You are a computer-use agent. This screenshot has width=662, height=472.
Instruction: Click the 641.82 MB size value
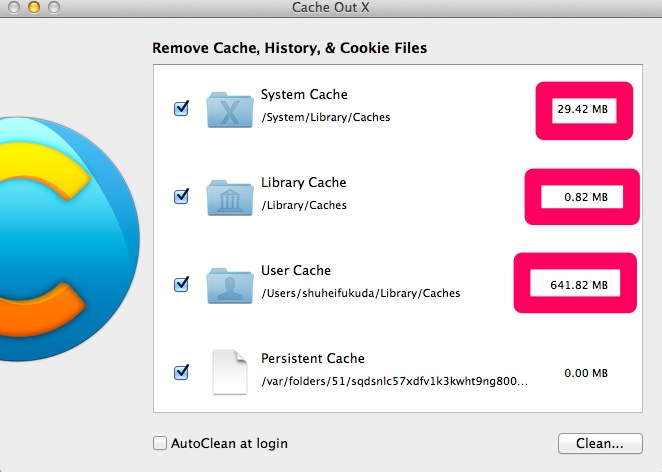click(x=579, y=285)
